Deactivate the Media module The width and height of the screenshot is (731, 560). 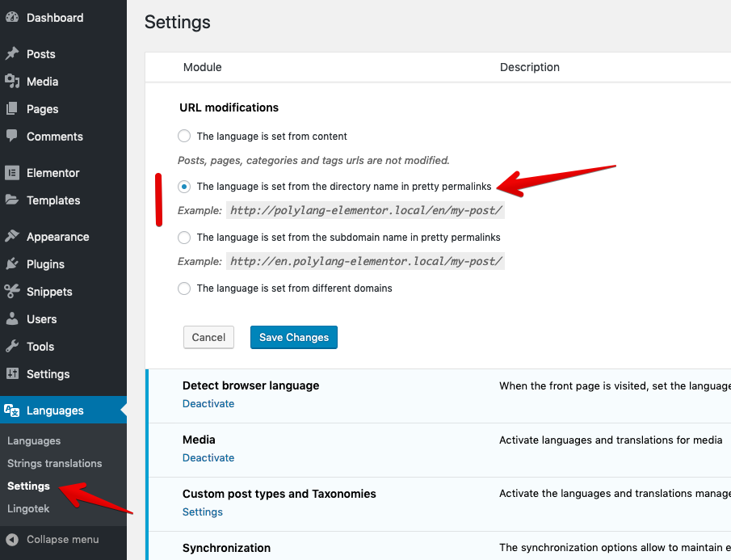[x=208, y=457]
